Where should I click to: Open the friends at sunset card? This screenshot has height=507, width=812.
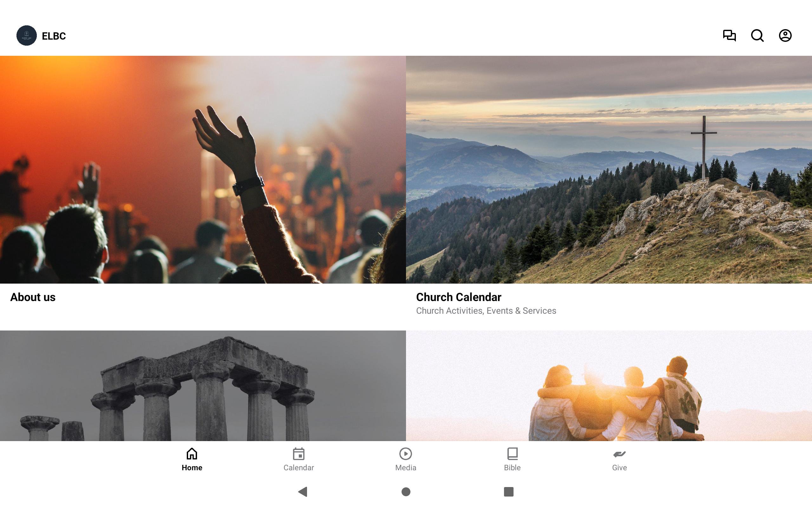pos(609,386)
